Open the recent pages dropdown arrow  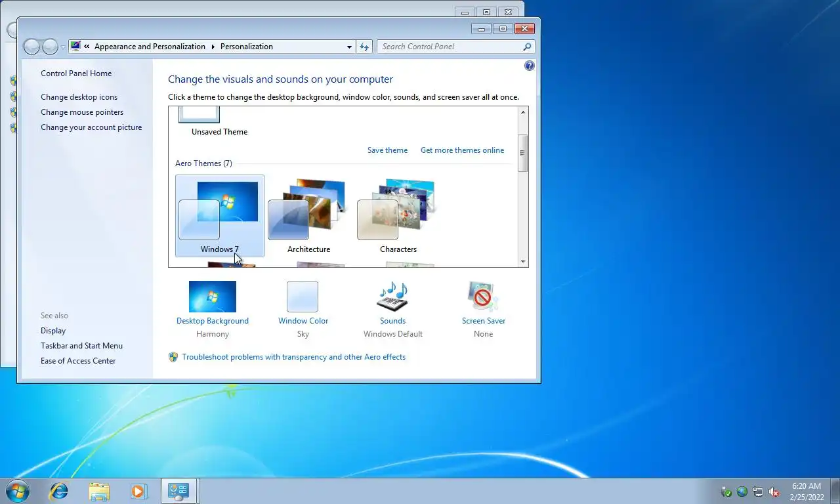click(63, 47)
